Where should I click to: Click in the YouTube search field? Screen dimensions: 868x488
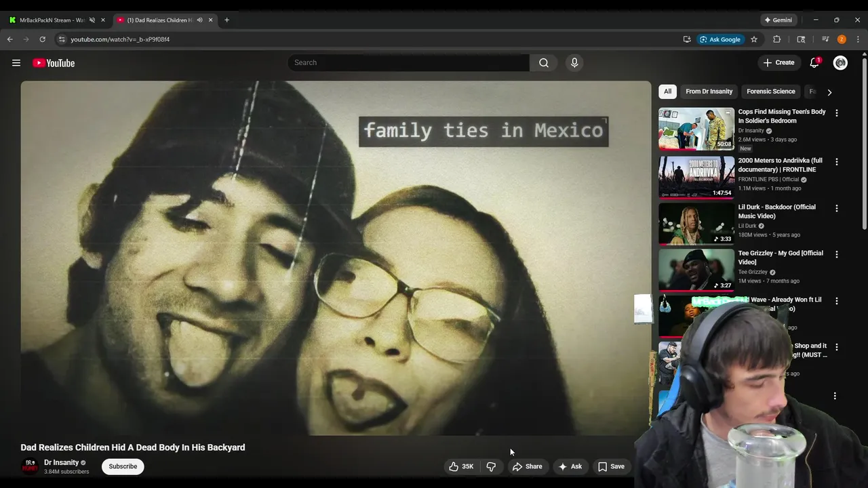tap(408, 63)
